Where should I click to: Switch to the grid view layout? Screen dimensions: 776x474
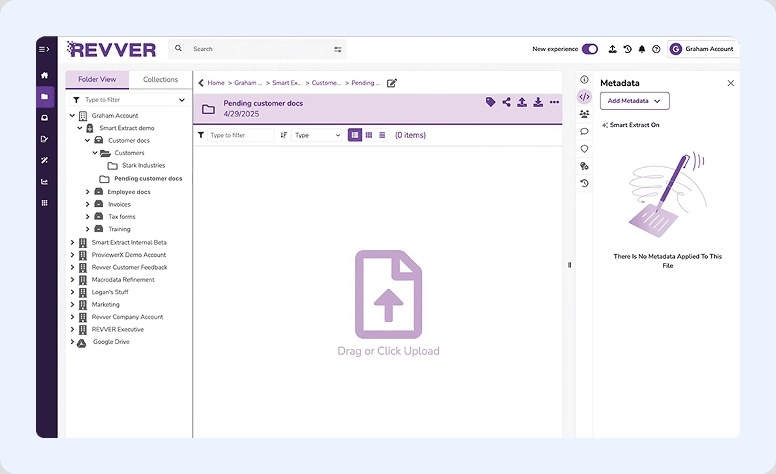pos(369,135)
